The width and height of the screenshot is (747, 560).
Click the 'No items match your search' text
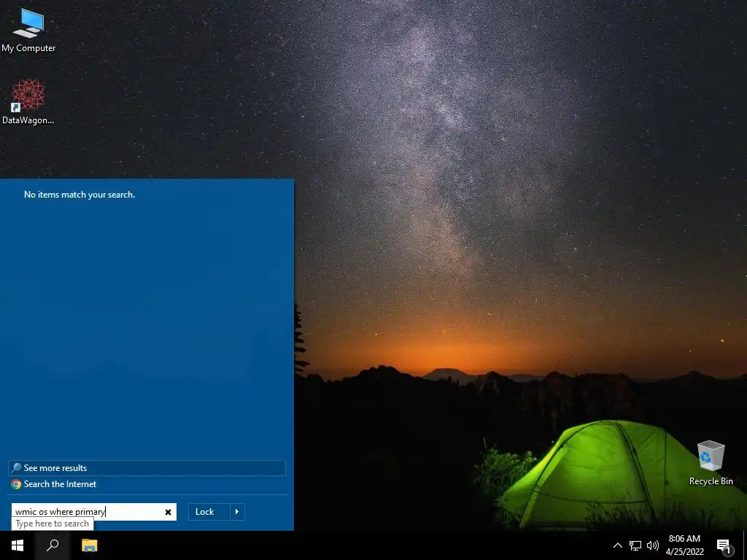[80, 194]
